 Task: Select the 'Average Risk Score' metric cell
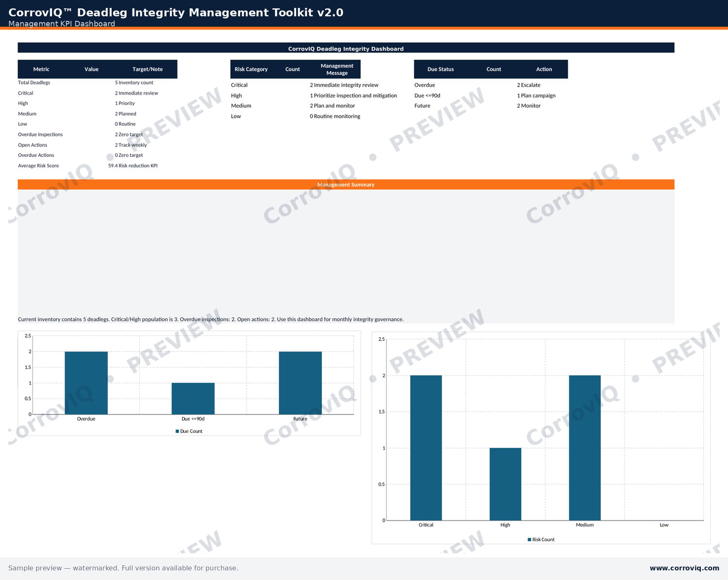pos(38,166)
